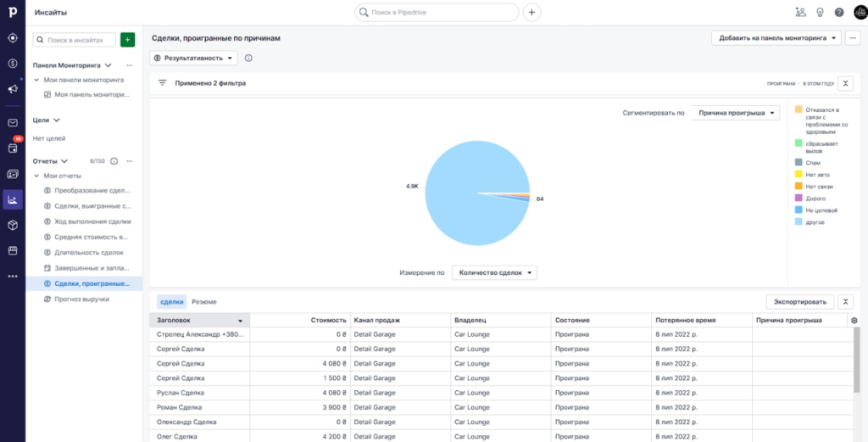Click Дорого purple legend swatch
Screen dimensions: 868x442
pyautogui.click(x=798, y=198)
